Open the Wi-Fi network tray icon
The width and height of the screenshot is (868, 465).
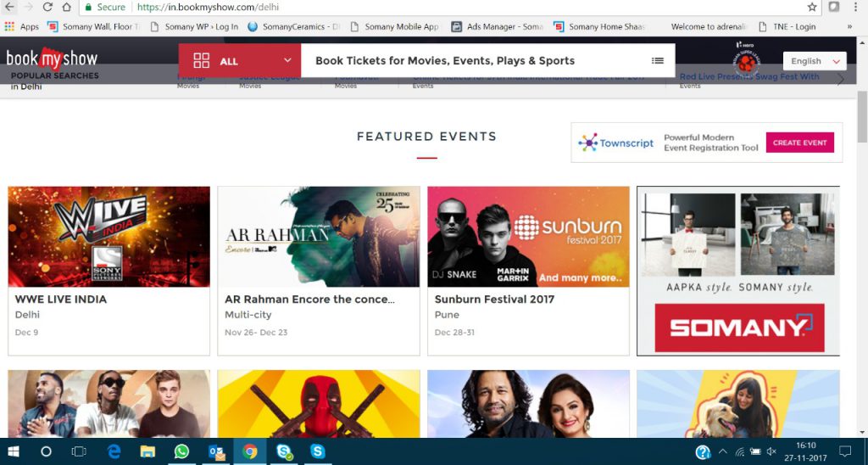tap(740, 451)
